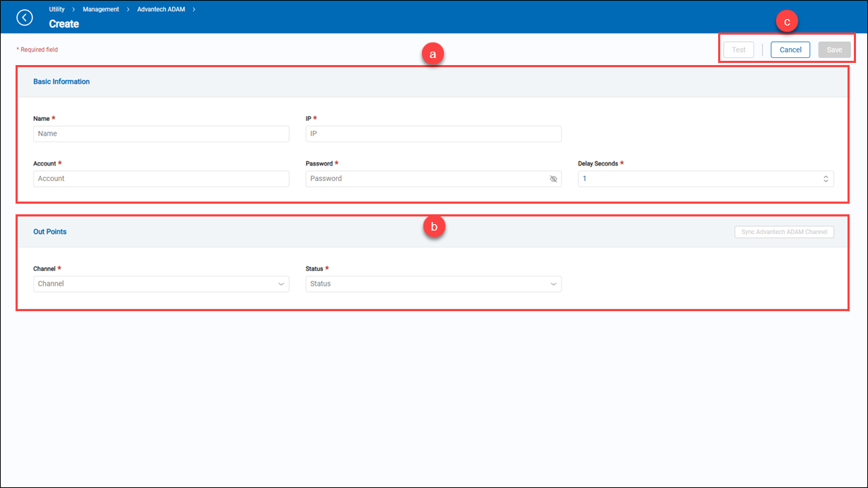Image resolution: width=868 pixels, height=488 pixels.
Task: Click the Save button
Action: (x=834, y=50)
